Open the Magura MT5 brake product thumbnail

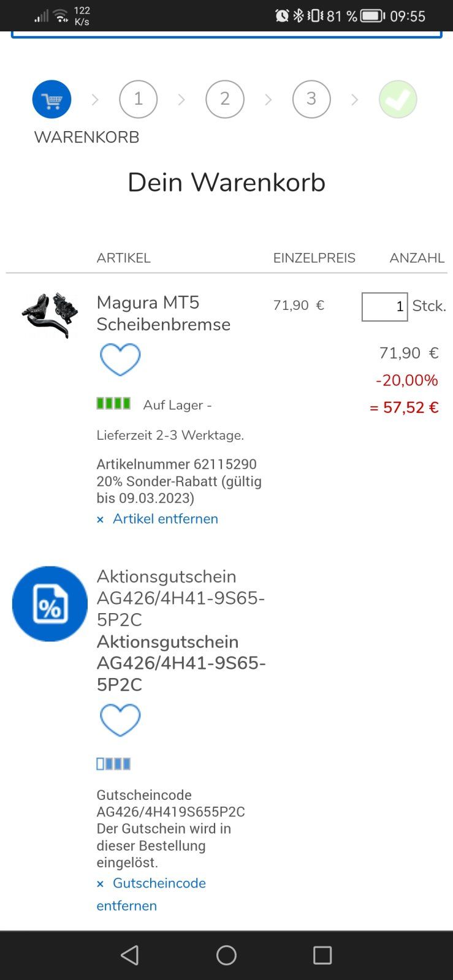click(x=50, y=314)
